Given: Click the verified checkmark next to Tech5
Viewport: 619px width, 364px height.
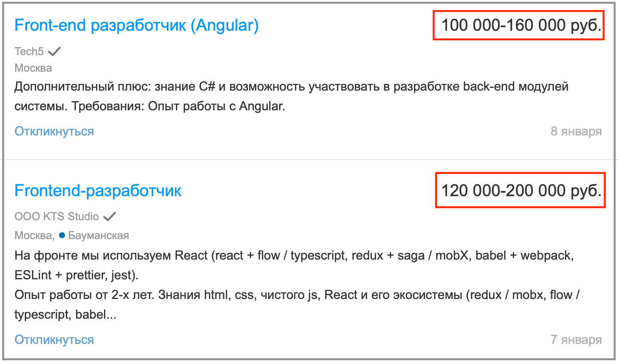Looking at the screenshot, I should point(54,51).
